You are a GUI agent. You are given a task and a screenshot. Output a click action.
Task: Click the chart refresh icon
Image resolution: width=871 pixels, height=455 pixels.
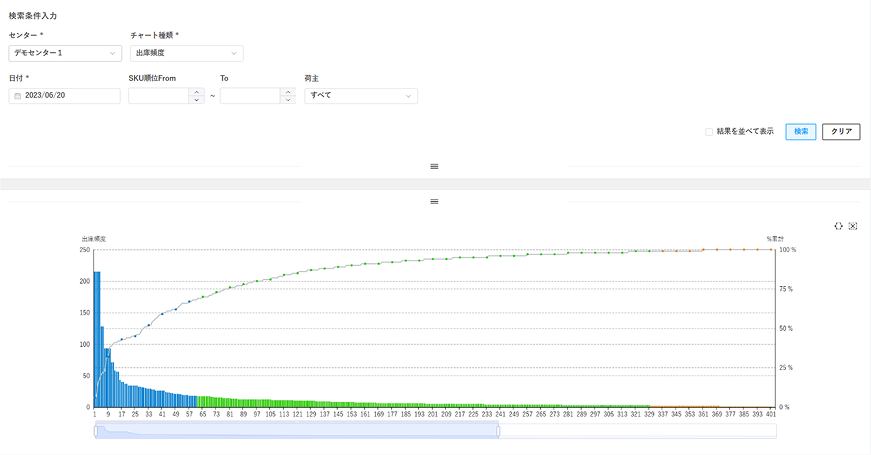click(x=839, y=226)
